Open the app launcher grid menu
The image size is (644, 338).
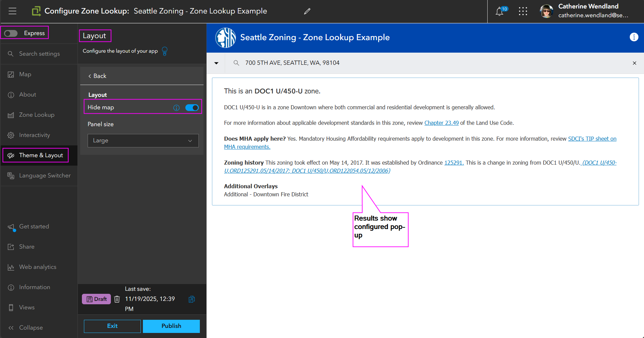[523, 11]
